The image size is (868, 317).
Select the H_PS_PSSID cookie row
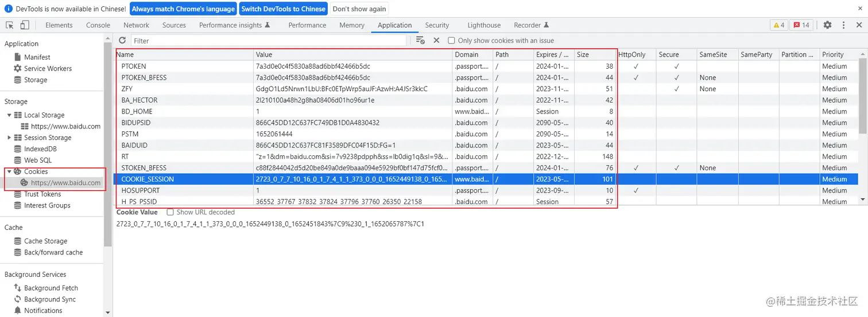coord(486,201)
